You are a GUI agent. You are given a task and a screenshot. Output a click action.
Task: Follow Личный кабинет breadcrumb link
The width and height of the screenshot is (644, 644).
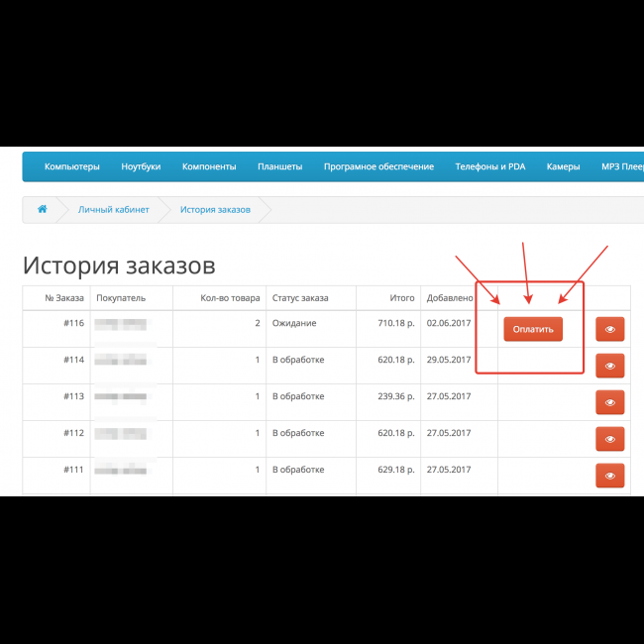pos(114,210)
